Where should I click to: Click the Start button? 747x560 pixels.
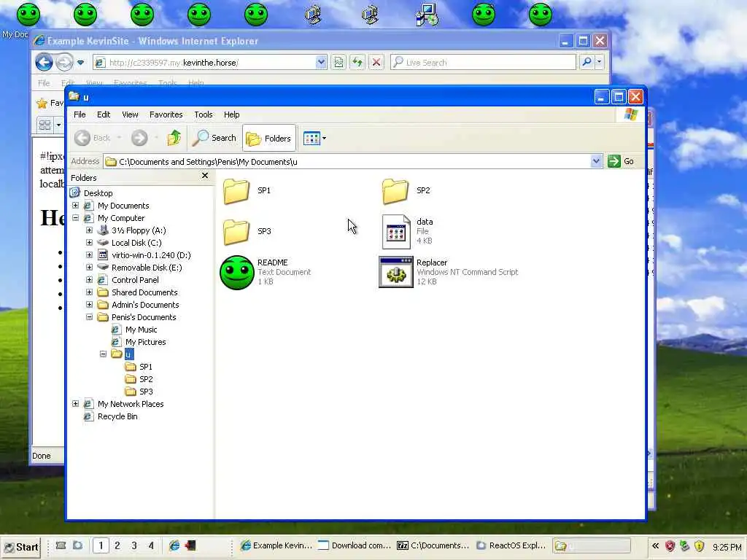[x=21, y=547]
